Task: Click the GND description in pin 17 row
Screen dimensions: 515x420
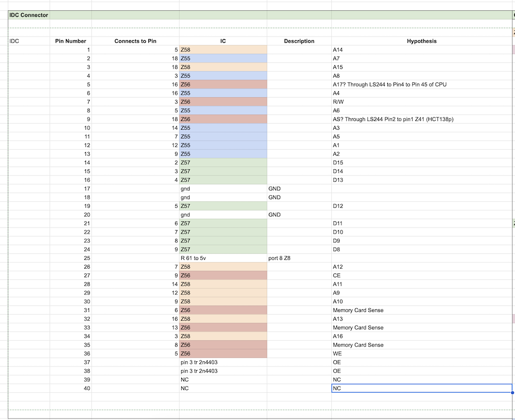Action: [x=299, y=189]
